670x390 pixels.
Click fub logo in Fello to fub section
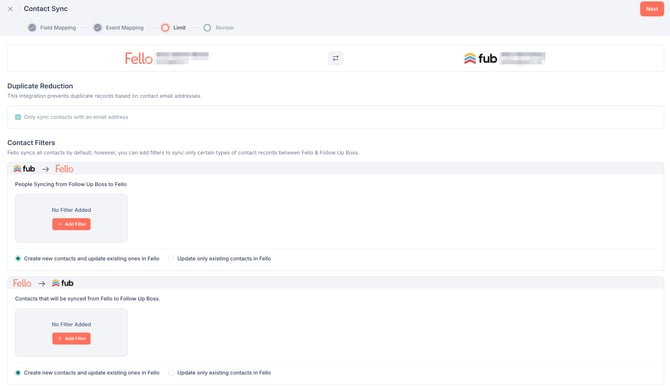point(62,283)
